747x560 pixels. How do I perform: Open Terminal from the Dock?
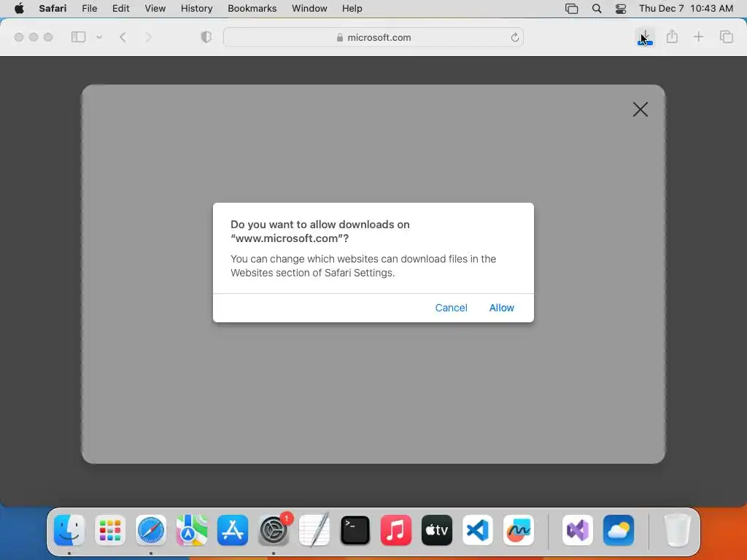coord(355,530)
